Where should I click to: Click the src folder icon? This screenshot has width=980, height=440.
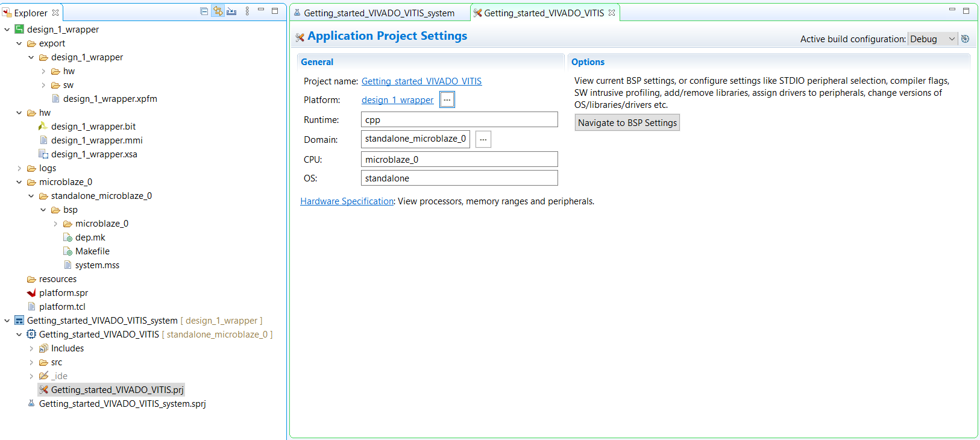pyautogui.click(x=43, y=362)
